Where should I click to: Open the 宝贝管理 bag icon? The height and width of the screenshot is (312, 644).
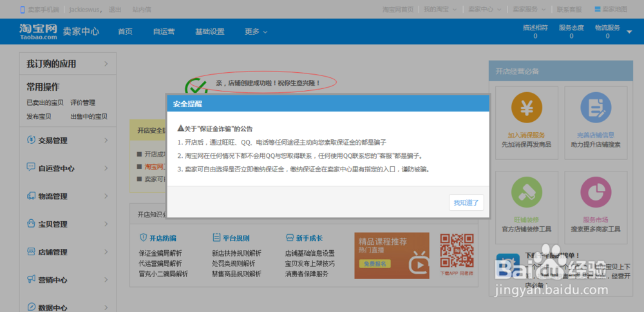pos(31,224)
